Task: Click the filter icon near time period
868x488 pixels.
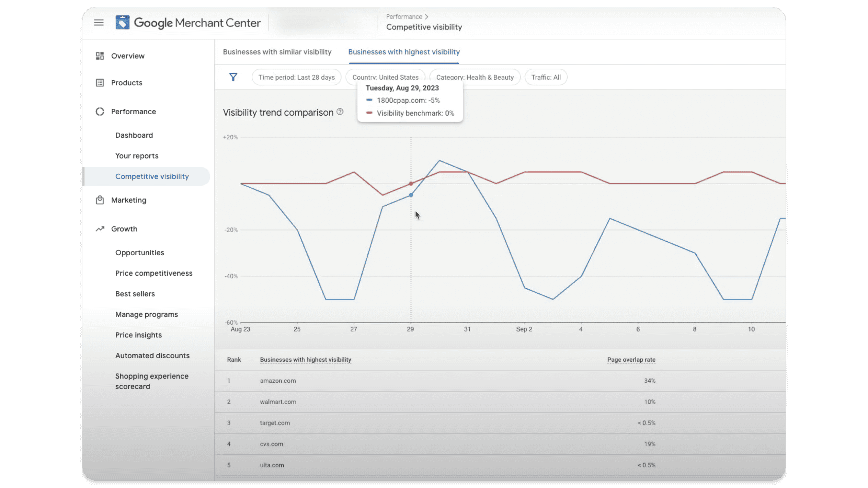Action: (233, 77)
